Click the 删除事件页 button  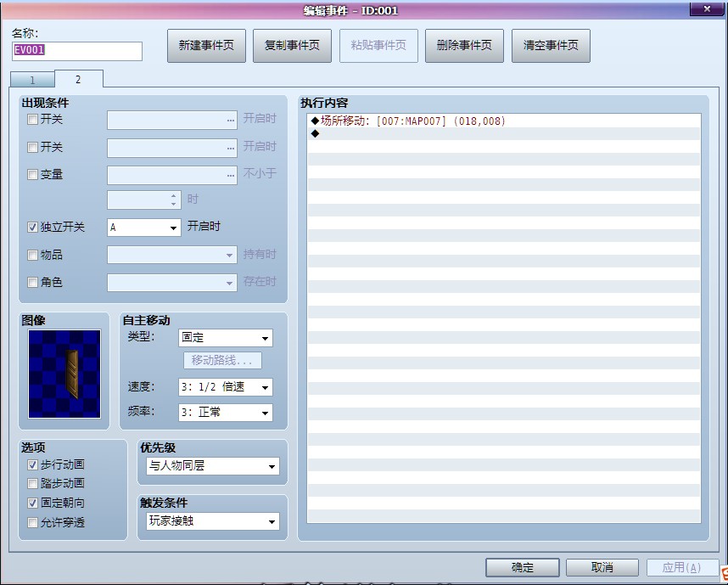coord(464,46)
